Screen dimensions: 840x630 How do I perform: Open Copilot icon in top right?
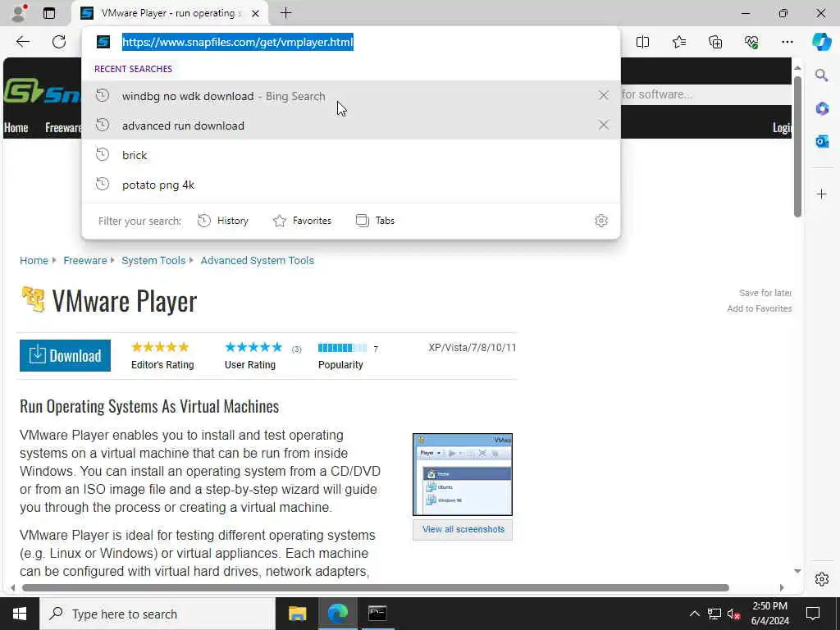point(821,42)
